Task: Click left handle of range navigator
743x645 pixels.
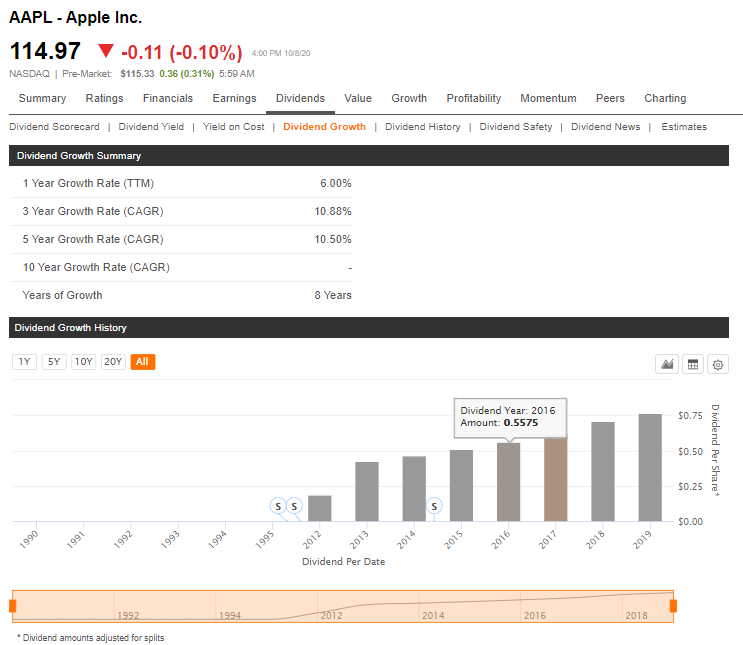Action: coord(13,606)
